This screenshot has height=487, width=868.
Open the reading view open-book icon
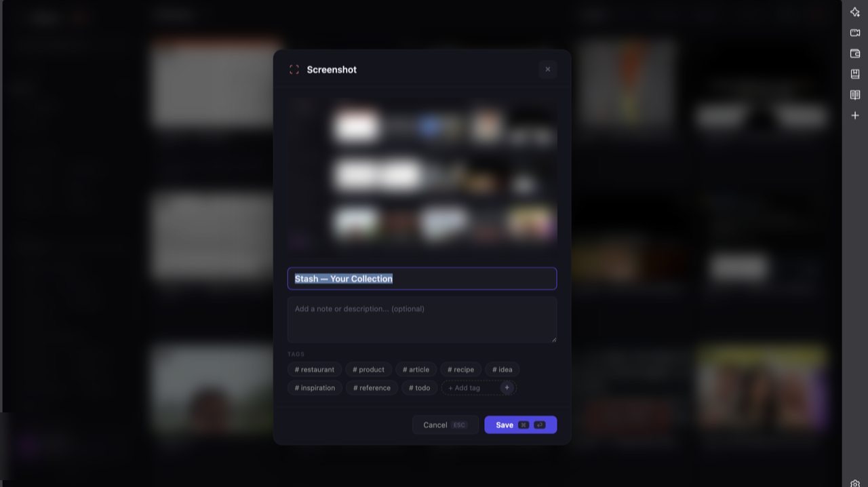855,95
